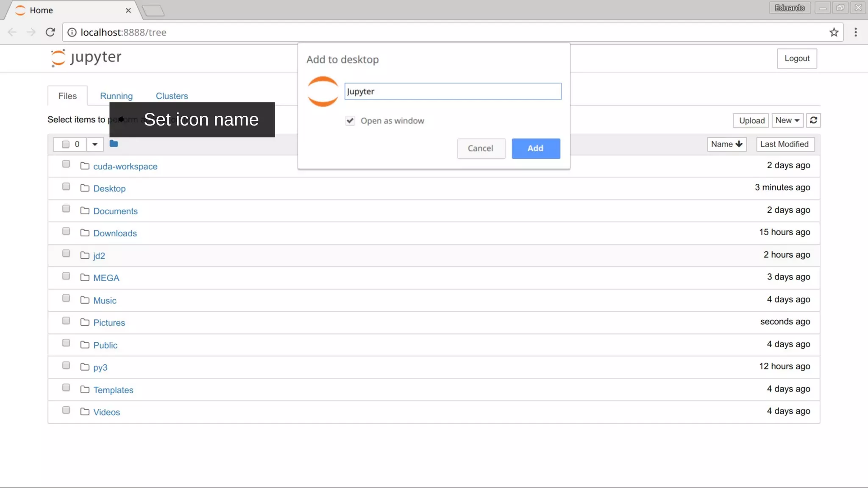Screen dimensions: 868x488
Task: View site information icon in address bar
Action: click(x=72, y=32)
